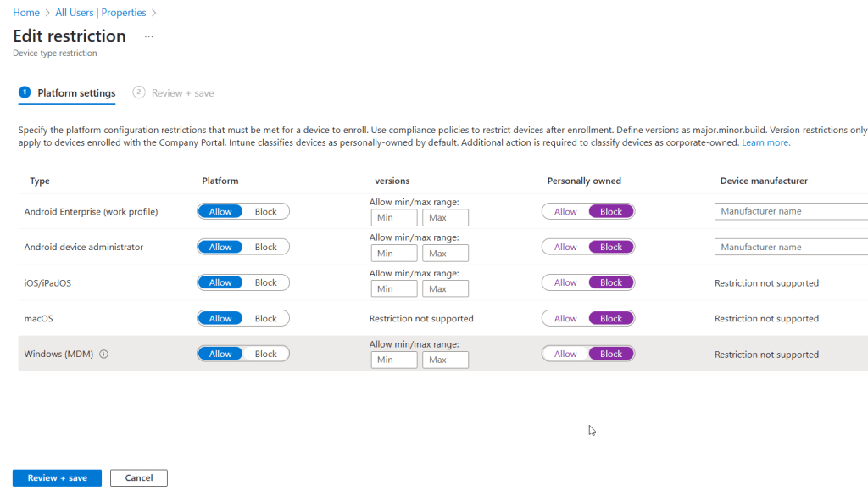Block the Android device administrator platform
The width and height of the screenshot is (868, 497).
(265, 248)
